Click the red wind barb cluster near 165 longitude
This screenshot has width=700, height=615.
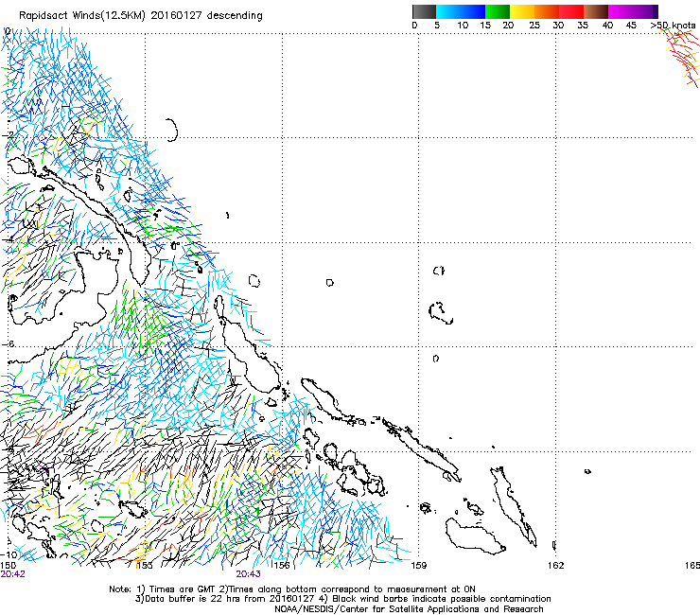point(682,57)
